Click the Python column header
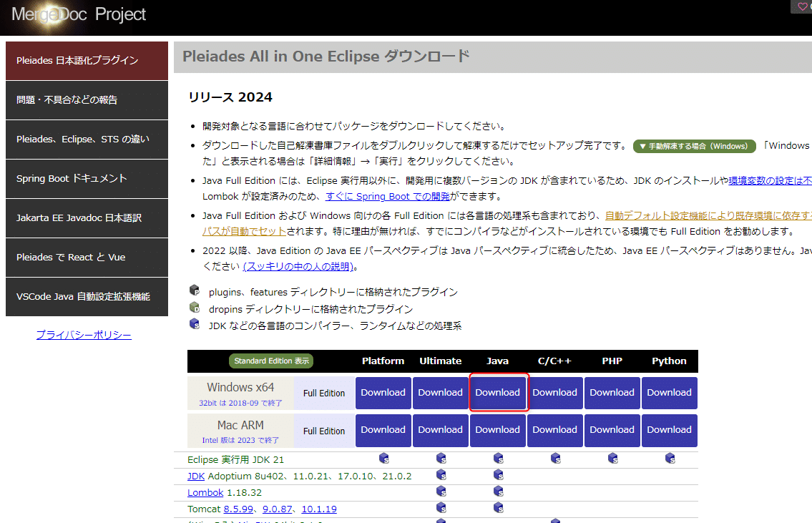The width and height of the screenshot is (812, 523). (669, 361)
